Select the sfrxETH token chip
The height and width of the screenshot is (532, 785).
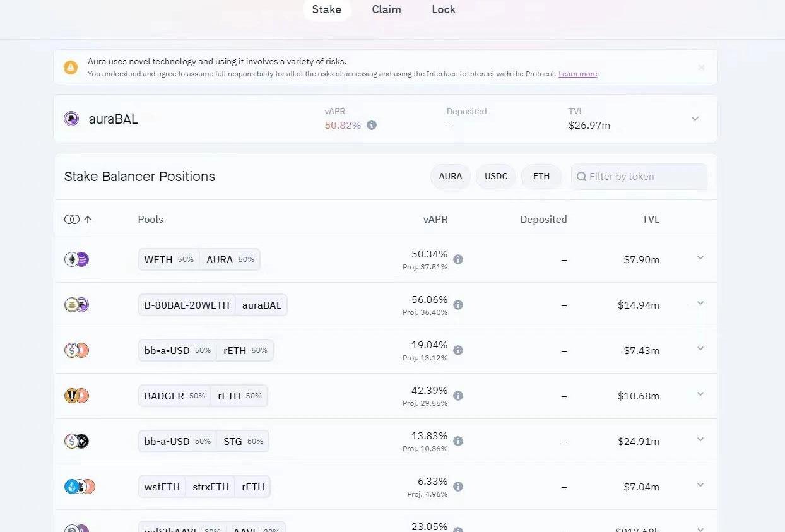(x=211, y=487)
